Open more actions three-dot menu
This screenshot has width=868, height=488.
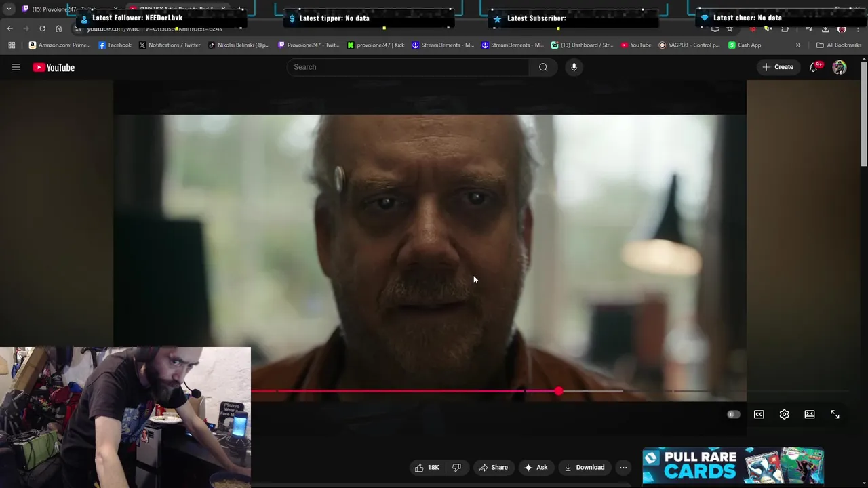click(x=623, y=467)
